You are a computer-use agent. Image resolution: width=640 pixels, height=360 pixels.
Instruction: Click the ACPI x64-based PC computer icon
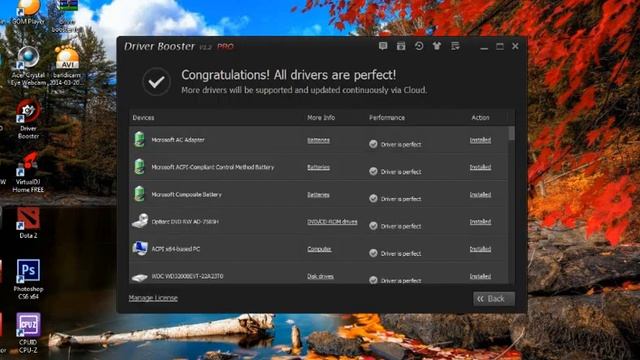pyautogui.click(x=140, y=248)
